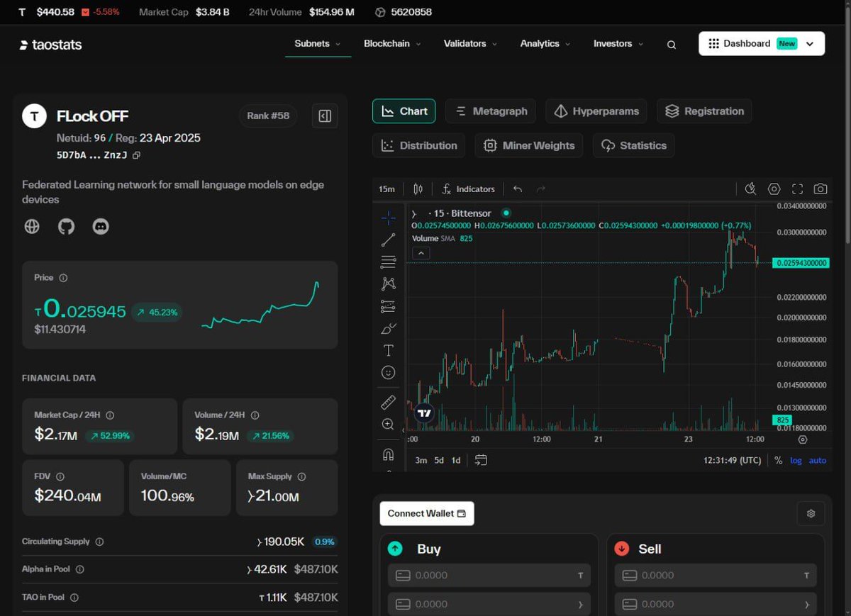This screenshot has height=616, width=851.
Task: Open the FLock OFF GitHub link
Action: pos(66,227)
